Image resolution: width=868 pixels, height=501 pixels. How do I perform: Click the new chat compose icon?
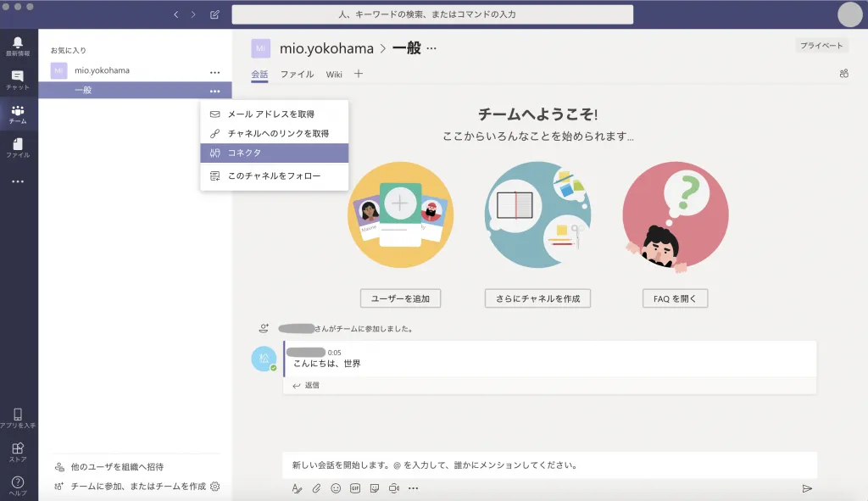click(214, 14)
